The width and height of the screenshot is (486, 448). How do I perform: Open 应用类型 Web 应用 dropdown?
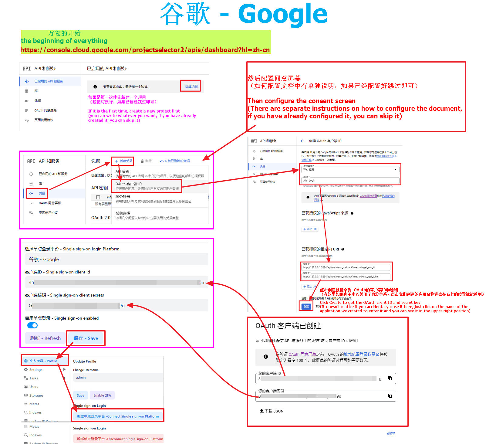[350, 169]
